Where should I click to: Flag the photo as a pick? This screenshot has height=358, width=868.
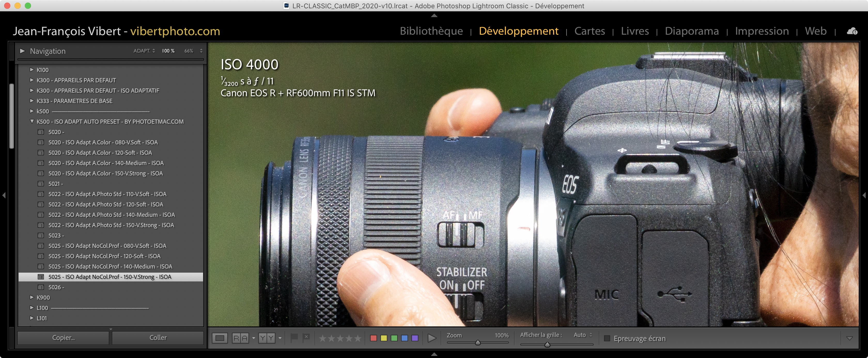coord(294,337)
